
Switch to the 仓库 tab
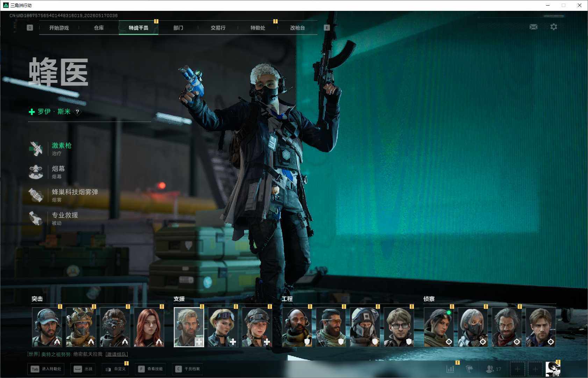[x=99, y=28]
